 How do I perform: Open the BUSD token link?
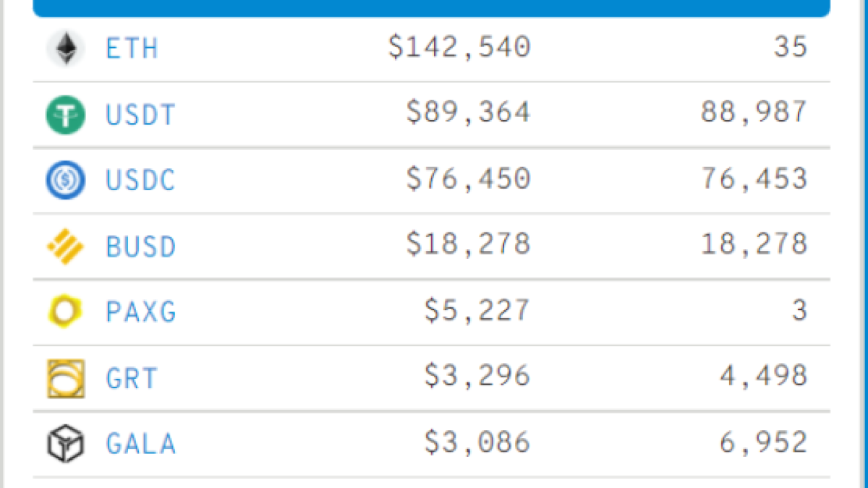(140, 247)
